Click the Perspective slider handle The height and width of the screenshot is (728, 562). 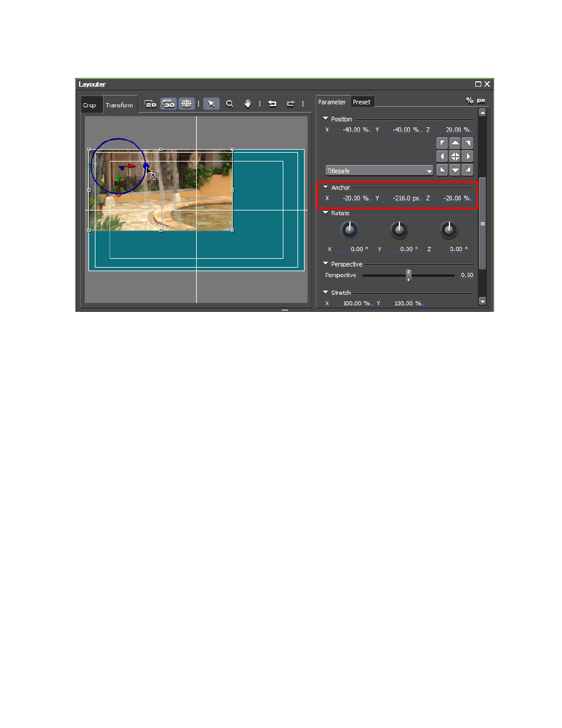coord(408,275)
